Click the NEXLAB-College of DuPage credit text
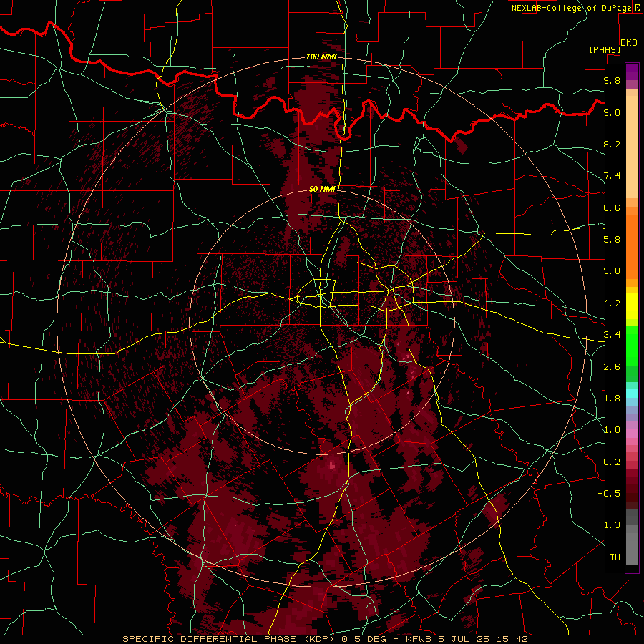 (571, 8)
